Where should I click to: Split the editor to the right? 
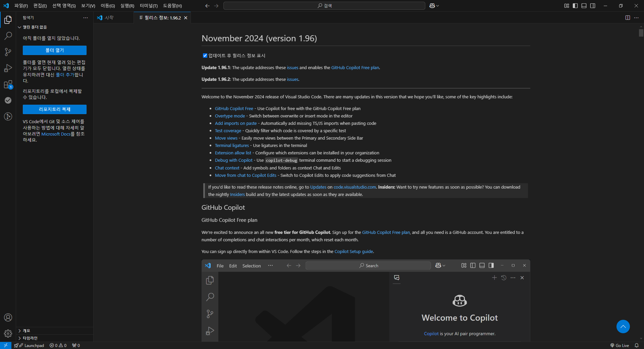tap(628, 18)
